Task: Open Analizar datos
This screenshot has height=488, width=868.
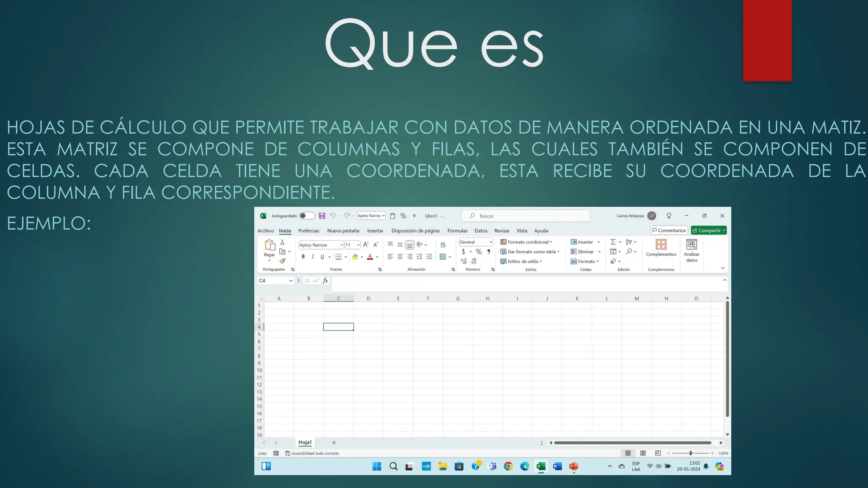Action: point(692,250)
